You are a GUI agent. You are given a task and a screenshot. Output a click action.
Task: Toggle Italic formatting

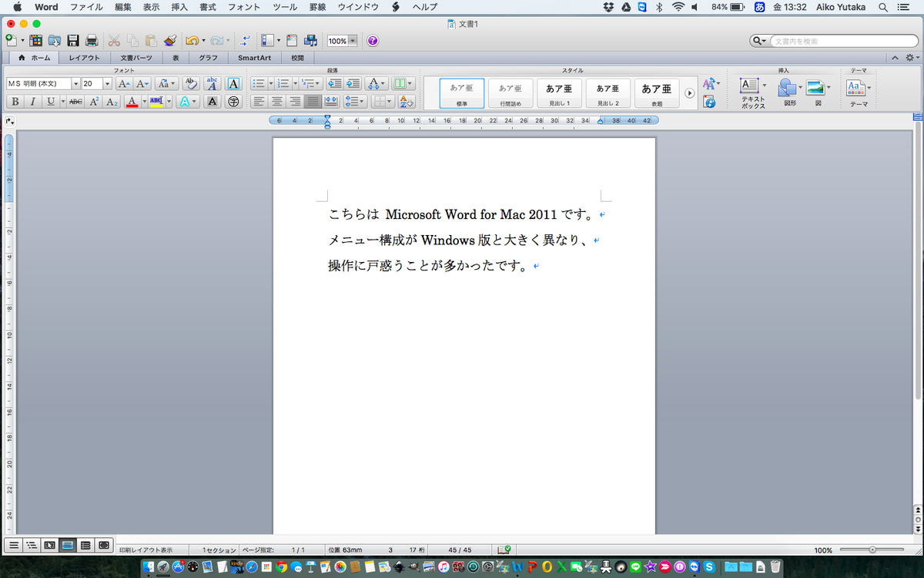33,101
